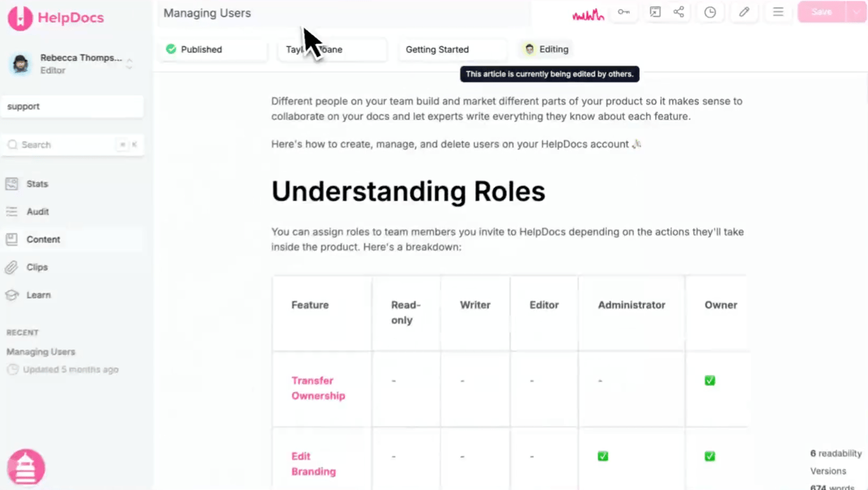Expand the Rebecca Thompson account chevron
Viewport: 868px width, 490px height.
pos(128,63)
